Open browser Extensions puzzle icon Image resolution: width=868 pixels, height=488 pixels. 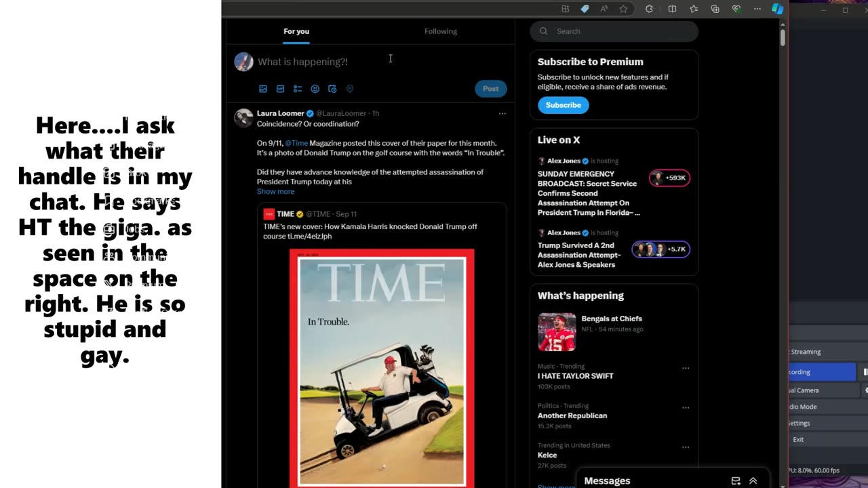(649, 9)
